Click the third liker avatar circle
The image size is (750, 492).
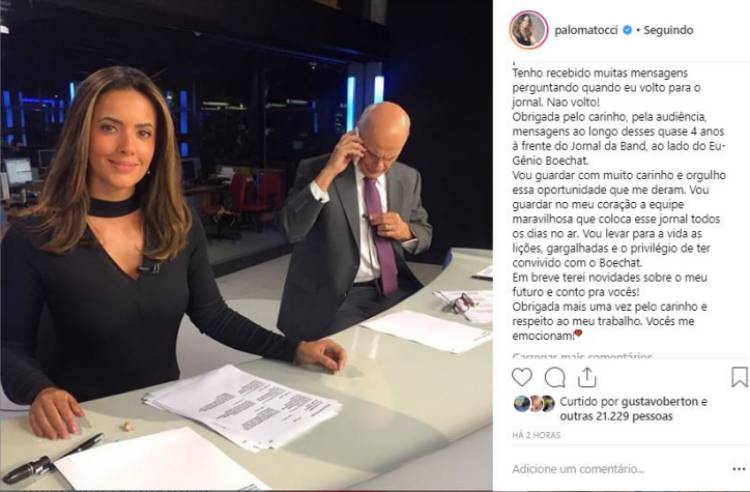click(548, 403)
